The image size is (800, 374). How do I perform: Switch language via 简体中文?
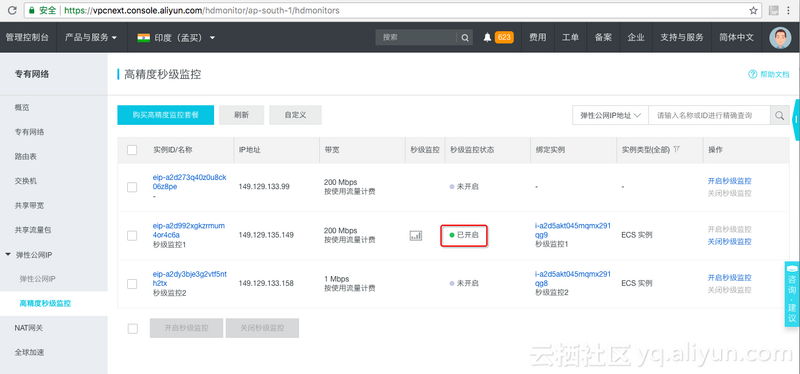pyautogui.click(x=736, y=37)
